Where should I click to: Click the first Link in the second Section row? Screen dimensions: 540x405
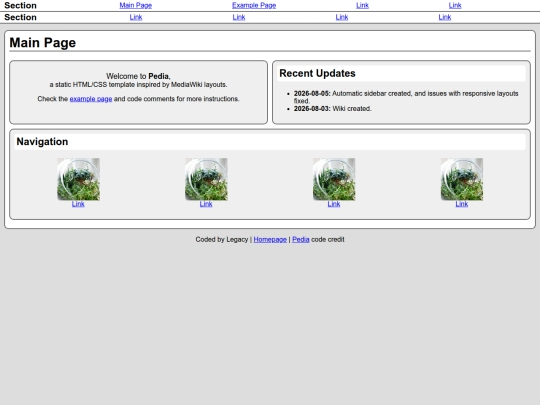[136, 17]
